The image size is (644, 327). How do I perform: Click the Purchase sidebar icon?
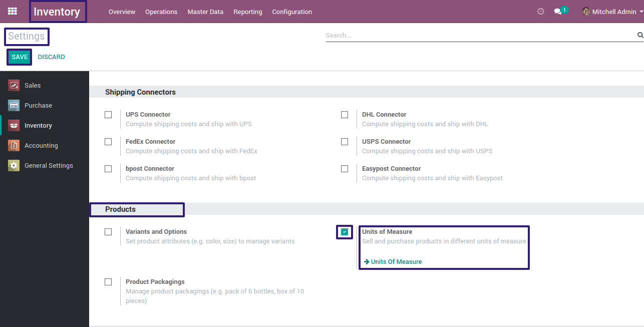(14, 106)
